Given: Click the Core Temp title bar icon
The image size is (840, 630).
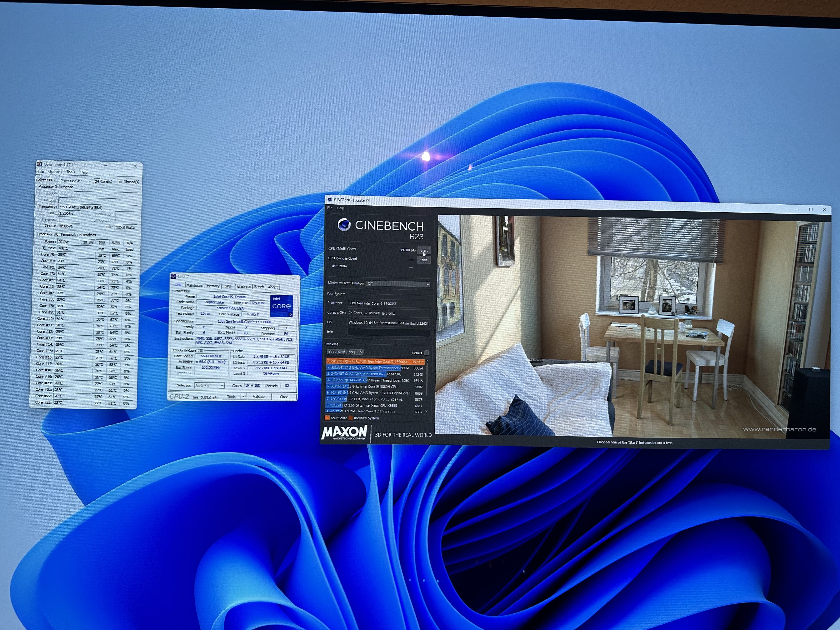Looking at the screenshot, I should click(40, 164).
